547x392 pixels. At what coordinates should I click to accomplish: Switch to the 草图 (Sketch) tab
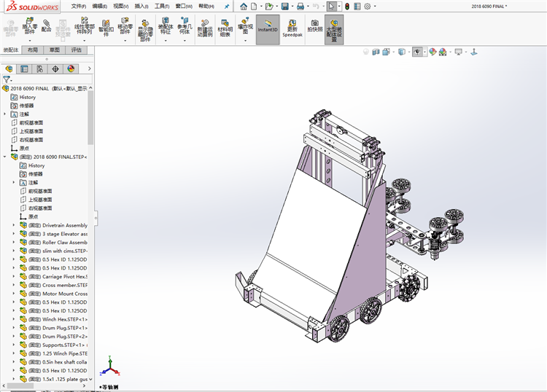coord(55,50)
